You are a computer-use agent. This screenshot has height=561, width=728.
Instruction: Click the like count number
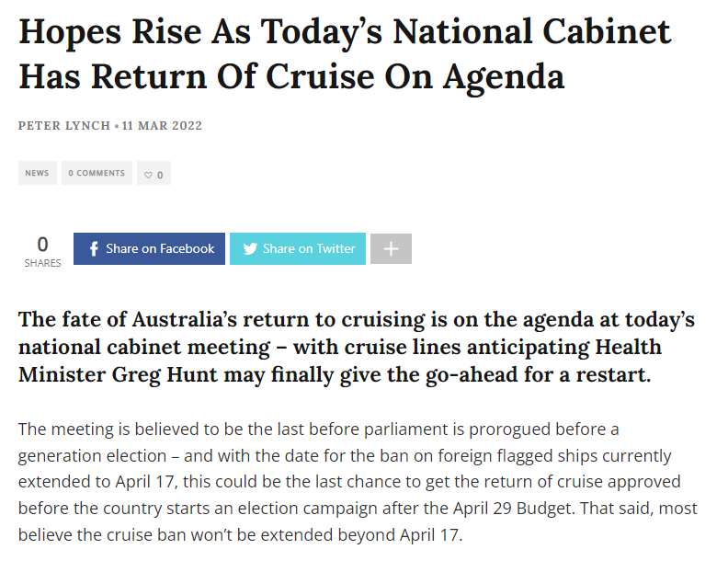(x=160, y=176)
